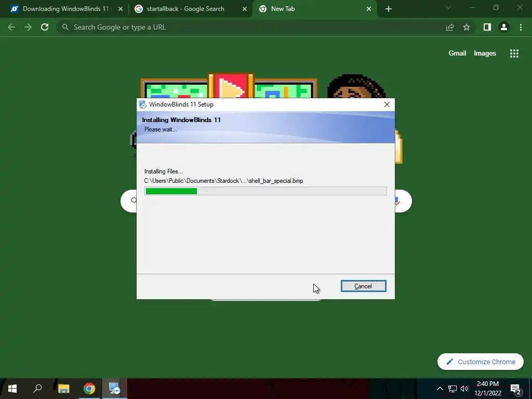Viewport: 532px width, 399px height.
Task: Open a new Chrome tab with plus button
Action: (389, 9)
